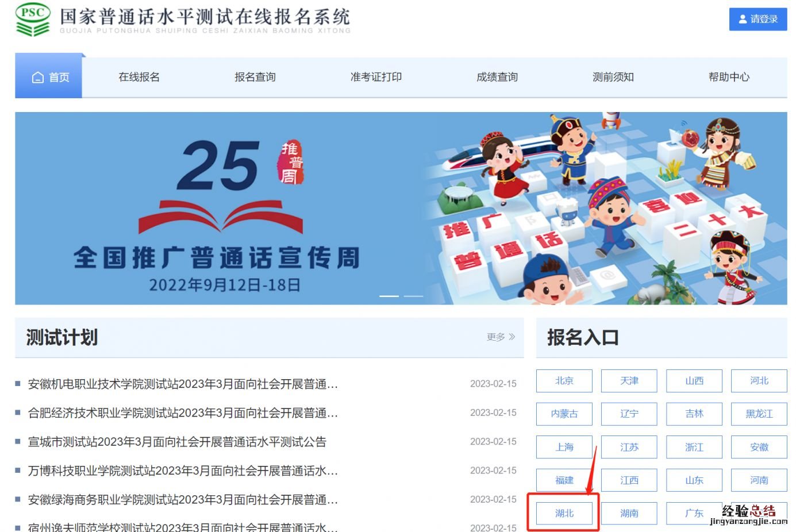Open the 在线报名 menu item

click(139, 77)
